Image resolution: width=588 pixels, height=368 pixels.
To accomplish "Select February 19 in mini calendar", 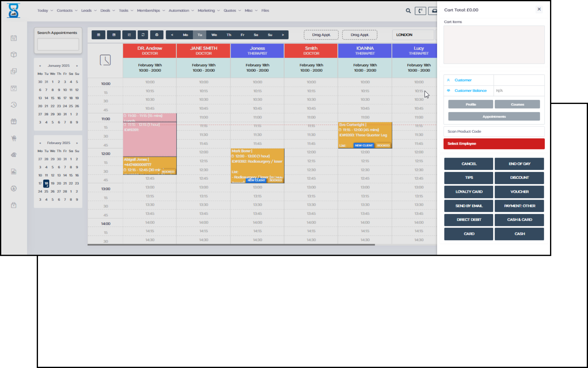I will coord(53,183).
